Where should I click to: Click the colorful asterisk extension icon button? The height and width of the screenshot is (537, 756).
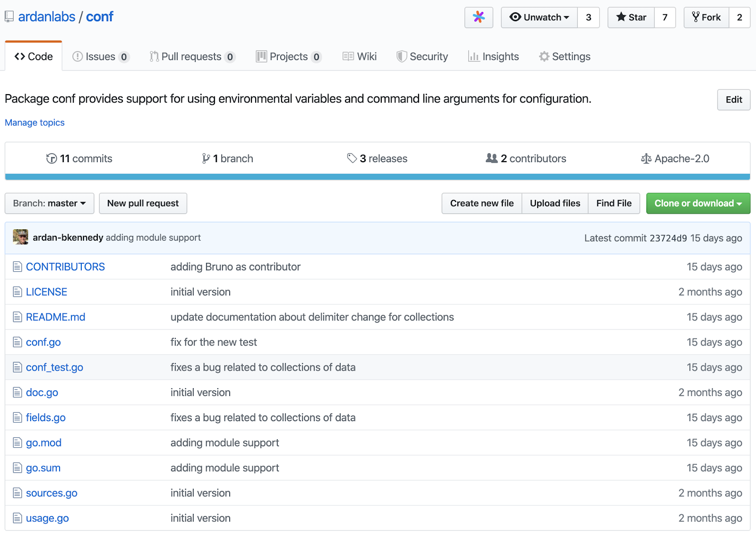point(479,17)
